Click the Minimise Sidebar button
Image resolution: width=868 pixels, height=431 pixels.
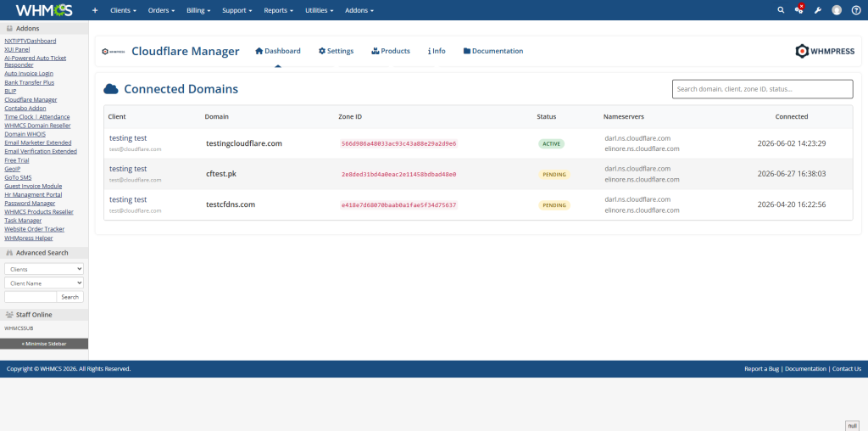tap(44, 344)
